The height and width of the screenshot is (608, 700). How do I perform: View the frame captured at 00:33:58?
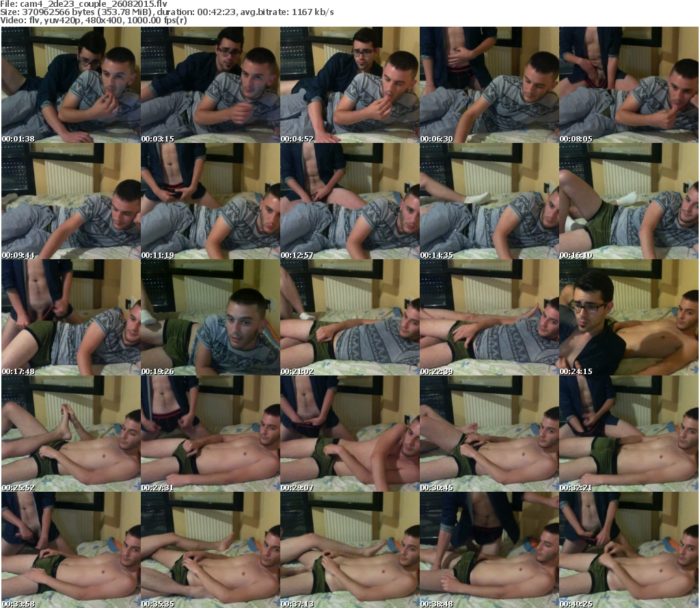[x=71, y=549]
